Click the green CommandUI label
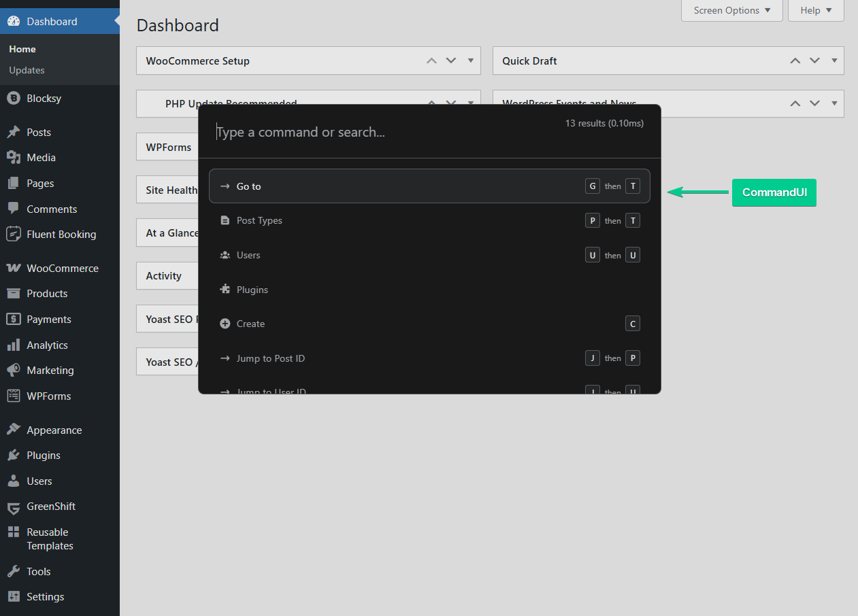Viewport: 858px width, 616px height. click(x=774, y=192)
